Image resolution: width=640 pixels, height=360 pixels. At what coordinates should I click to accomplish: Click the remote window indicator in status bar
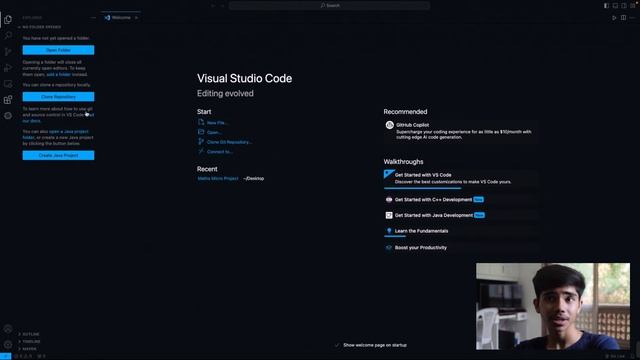tap(5, 356)
